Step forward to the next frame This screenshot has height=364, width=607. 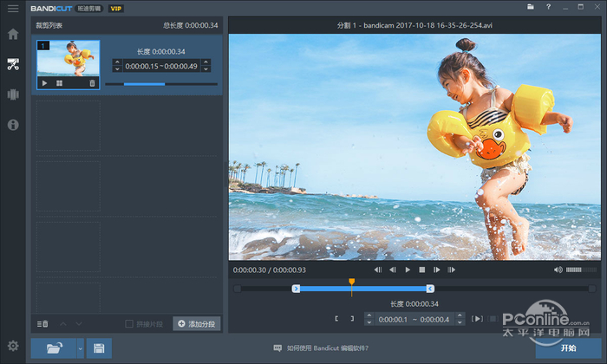tap(437, 270)
